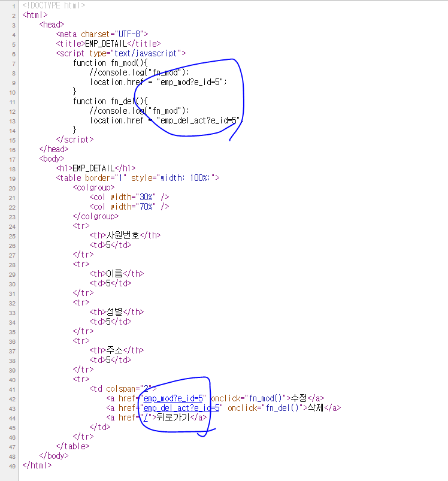Click line number 42 in the gutter
The image size is (448, 481).
(12, 400)
